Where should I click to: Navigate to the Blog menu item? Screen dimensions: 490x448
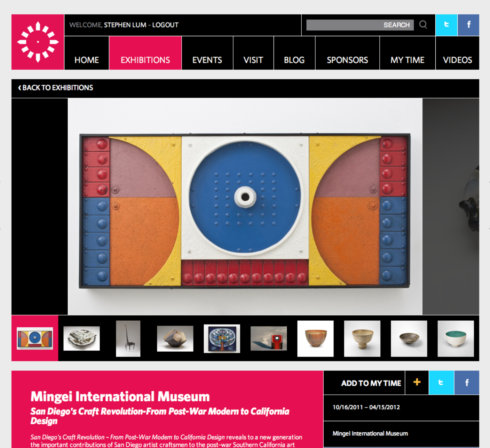coord(294,53)
